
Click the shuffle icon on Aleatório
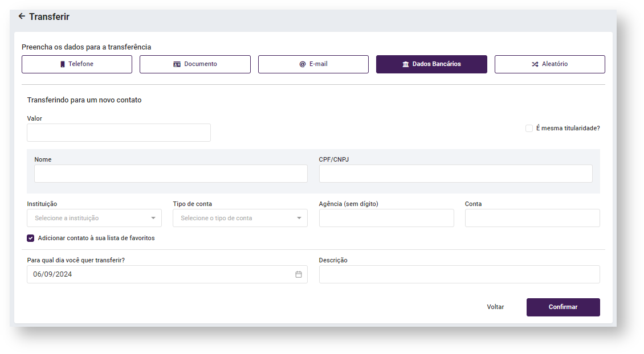pyautogui.click(x=535, y=64)
